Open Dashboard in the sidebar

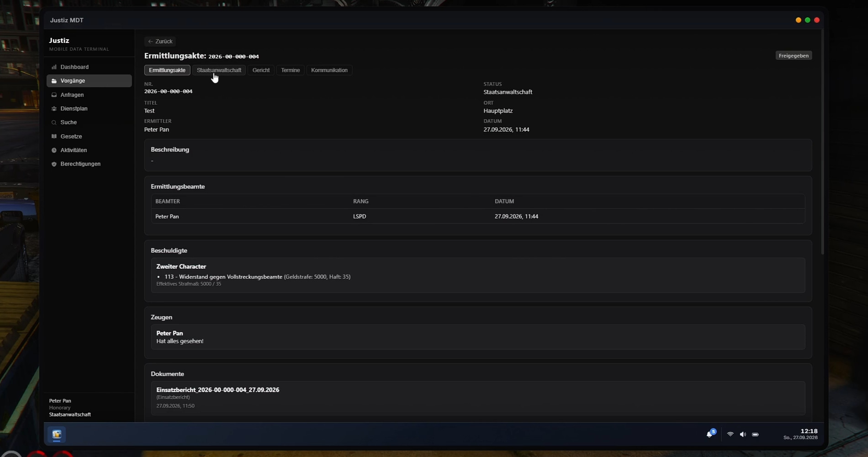tap(89, 67)
